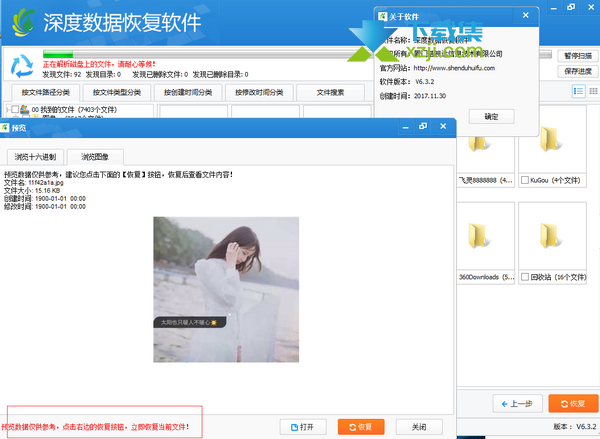Expand the 找到的文件 tree node

8,109
